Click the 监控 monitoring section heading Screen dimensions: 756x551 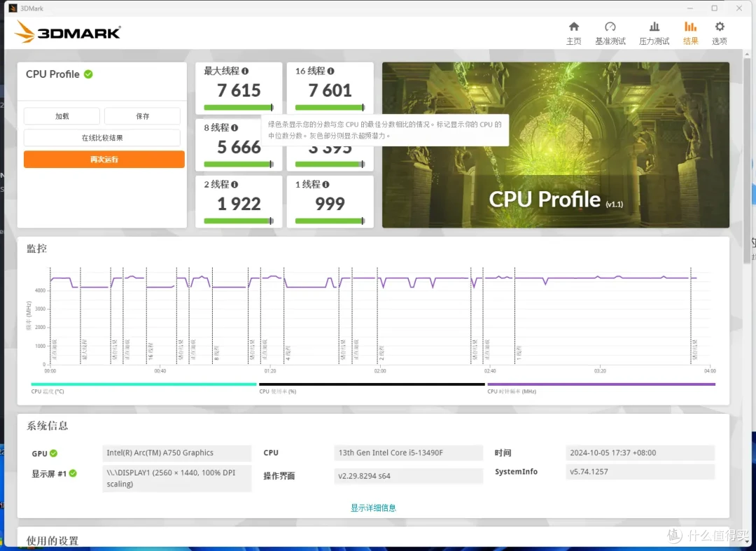(x=36, y=249)
